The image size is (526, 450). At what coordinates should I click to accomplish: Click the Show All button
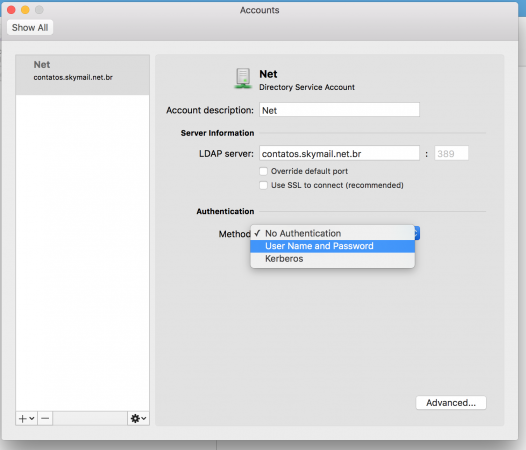[x=30, y=28]
